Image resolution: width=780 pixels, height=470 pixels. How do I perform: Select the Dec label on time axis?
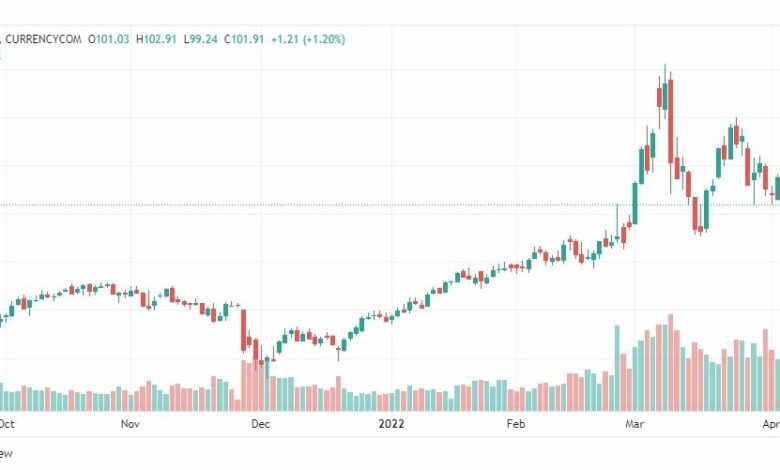[261, 424]
